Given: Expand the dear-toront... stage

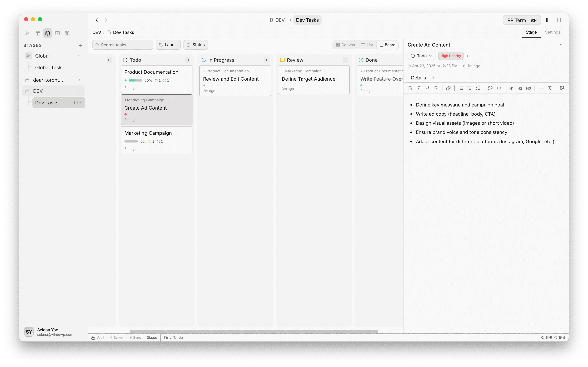Looking at the screenshot, I should click(79, 80).
